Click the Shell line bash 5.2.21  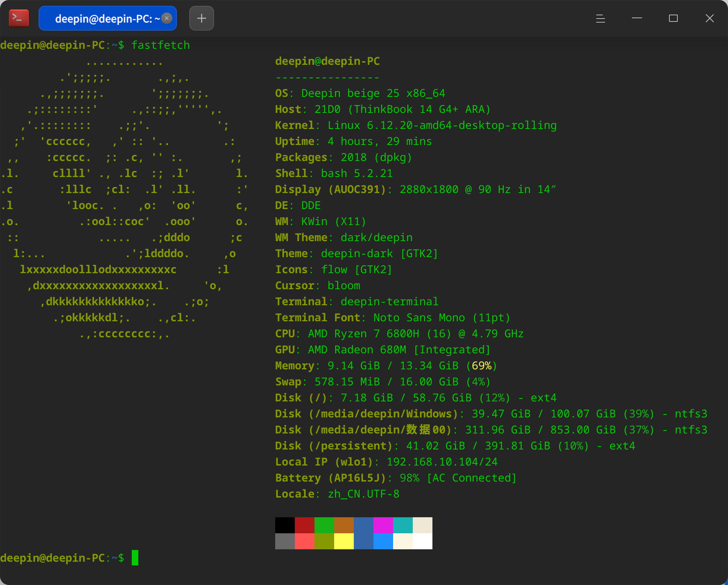coord(334,173)
